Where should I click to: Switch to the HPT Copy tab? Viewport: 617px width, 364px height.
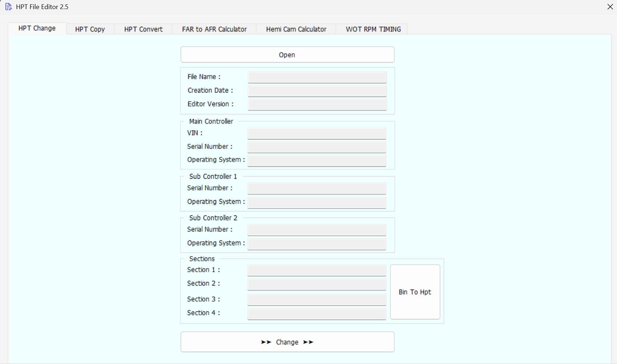pos(90,29)
